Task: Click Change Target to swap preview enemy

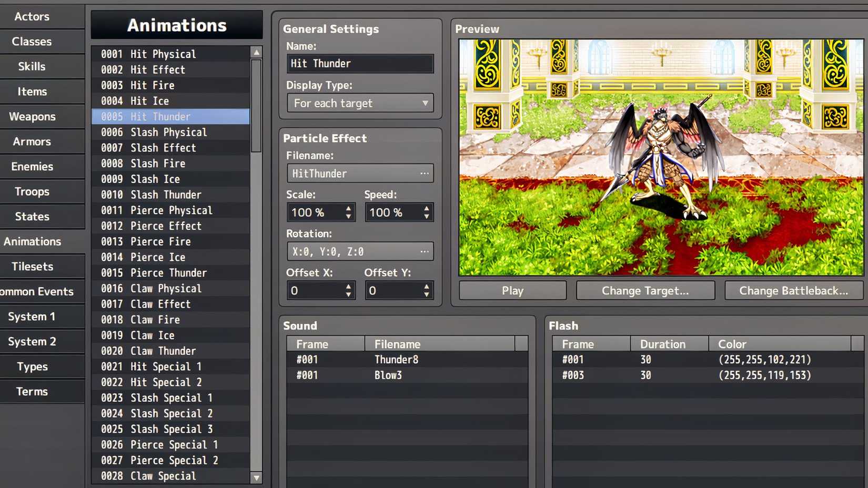Action: (x=645, y=290)
